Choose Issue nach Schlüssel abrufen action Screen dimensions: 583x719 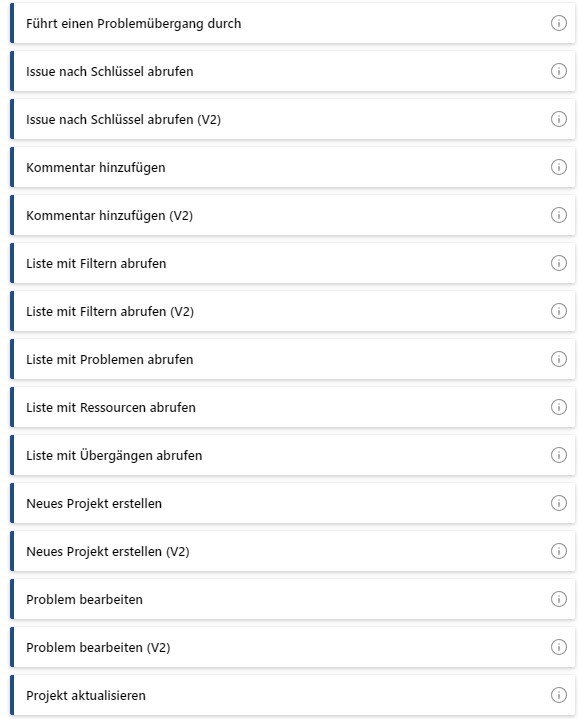point(293,71)
